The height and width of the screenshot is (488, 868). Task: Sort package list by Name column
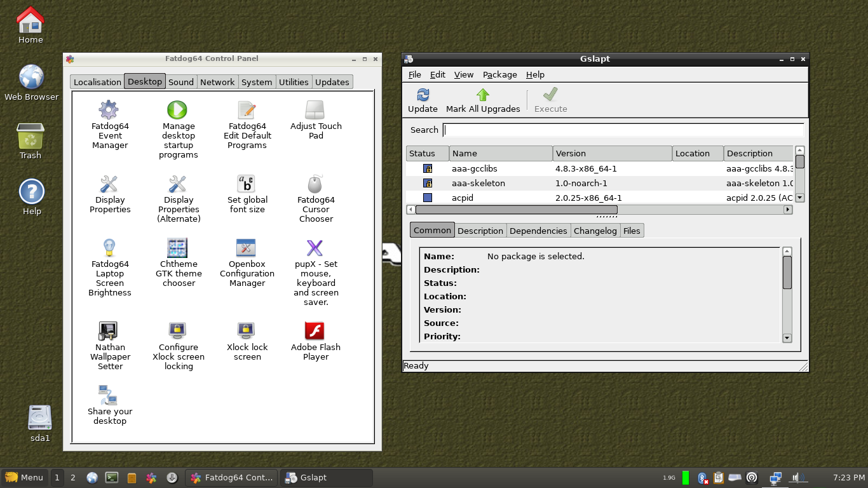click(x=501, y=154)
